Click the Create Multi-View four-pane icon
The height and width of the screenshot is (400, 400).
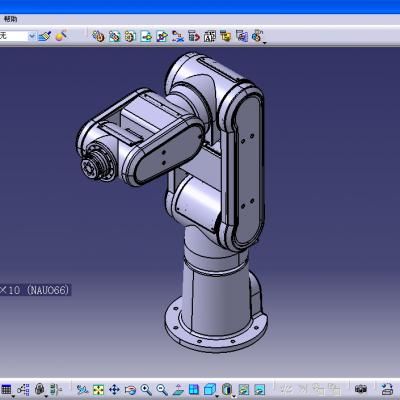click(x=194, y=389)
